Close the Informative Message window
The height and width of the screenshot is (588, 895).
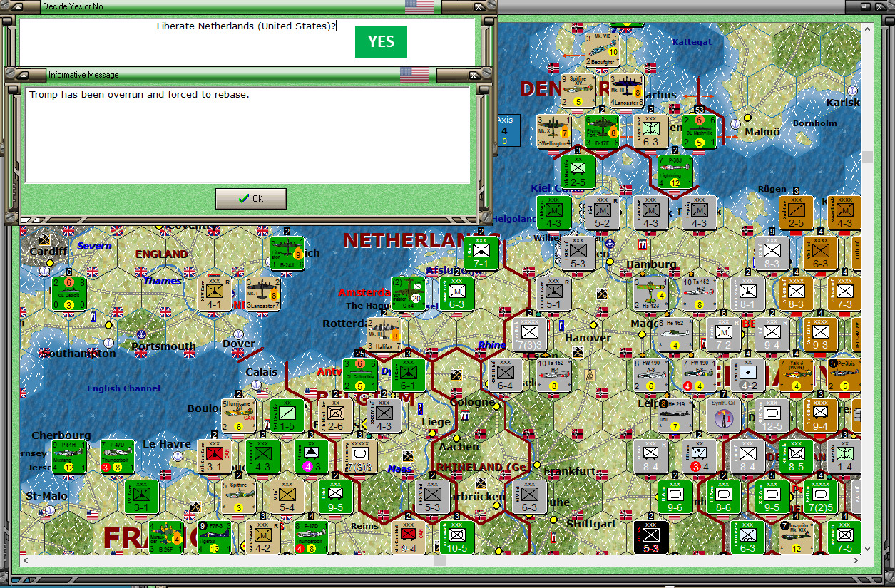pyautogui.click(x=474, y=75)
